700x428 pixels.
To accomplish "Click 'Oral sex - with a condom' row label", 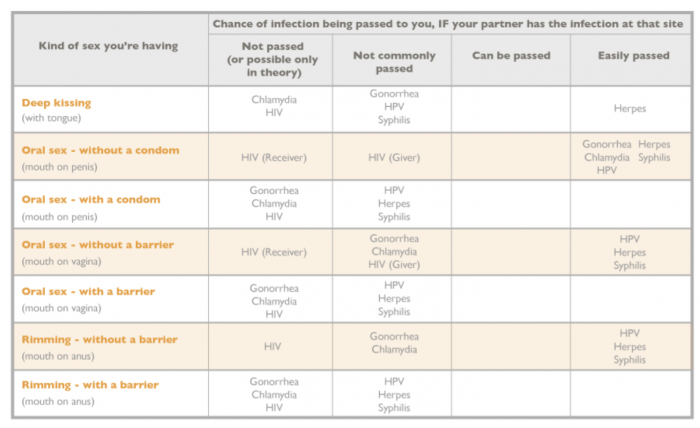I will [x=91, y=198].
